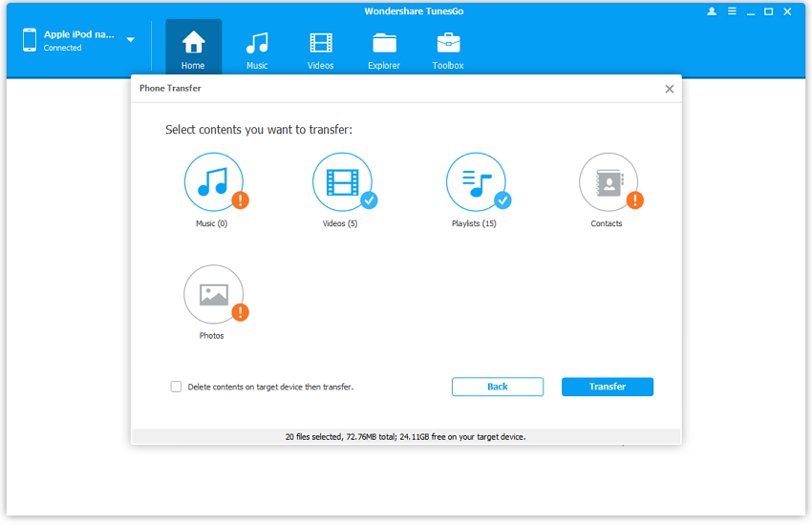Open the Toolbox section

[448, 49]
